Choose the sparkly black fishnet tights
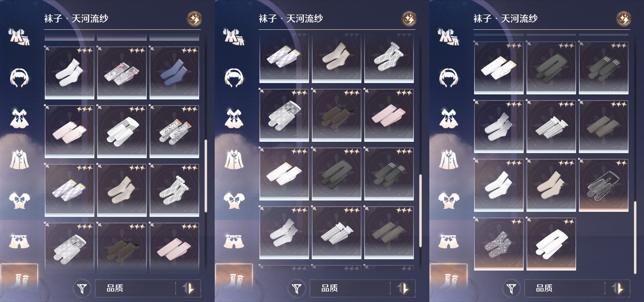The image size is (644, 302). [x=603, y=185]
